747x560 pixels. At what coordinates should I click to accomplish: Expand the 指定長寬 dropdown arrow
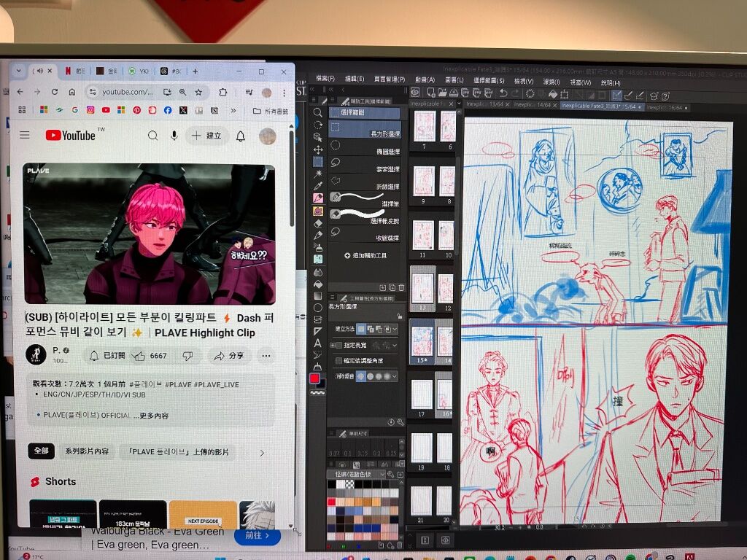pyautogui.click(x=395, y=345)
